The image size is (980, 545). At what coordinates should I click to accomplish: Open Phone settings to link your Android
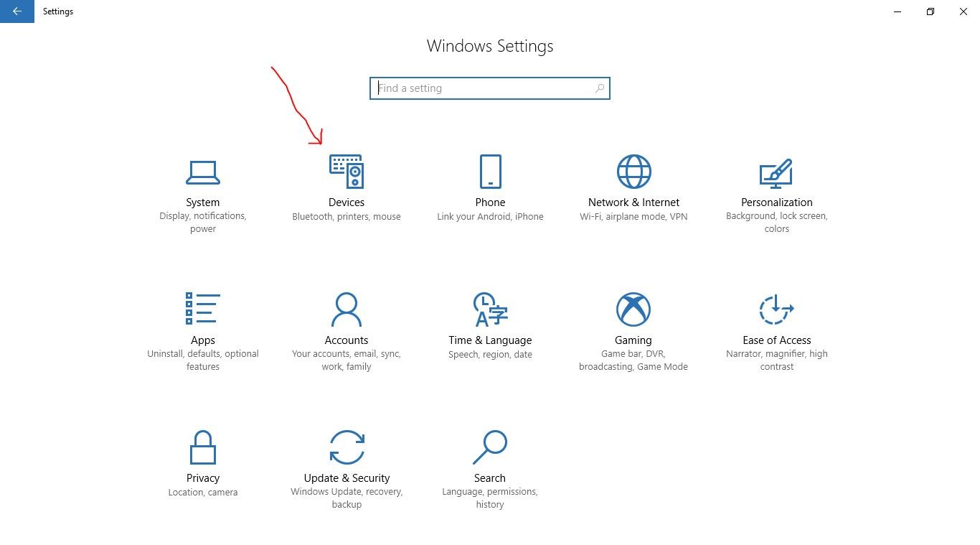pyautogui.click(x=490, y=187)
